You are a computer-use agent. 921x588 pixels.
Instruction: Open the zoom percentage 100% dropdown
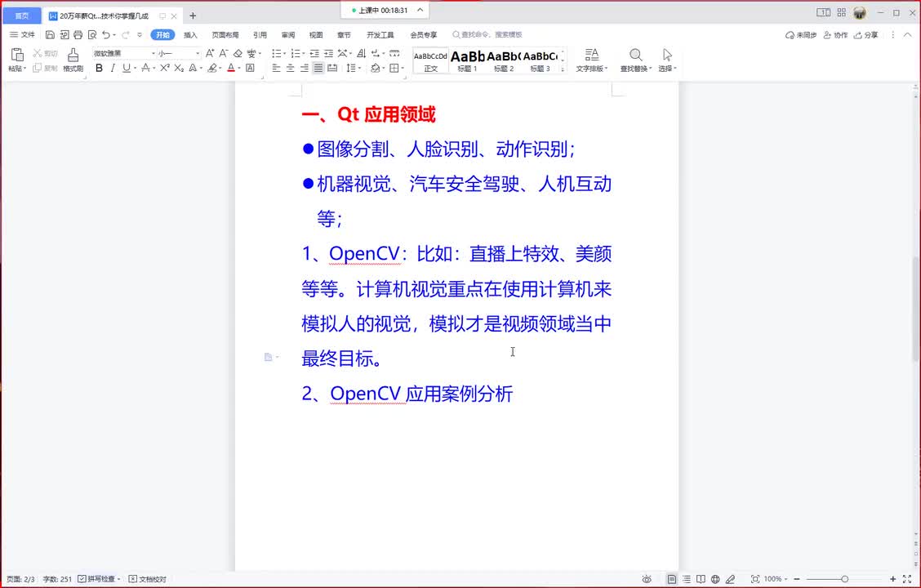coord(776,579)
